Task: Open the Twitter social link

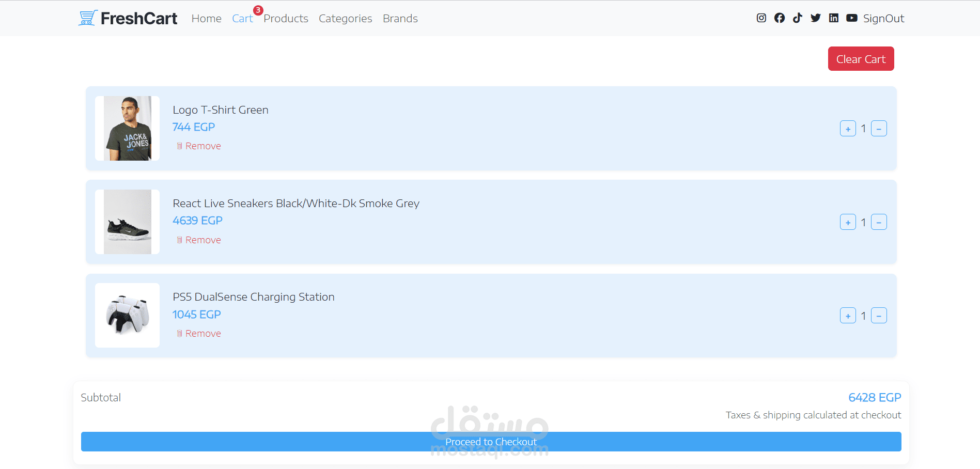Action: [x=816, y=18]
